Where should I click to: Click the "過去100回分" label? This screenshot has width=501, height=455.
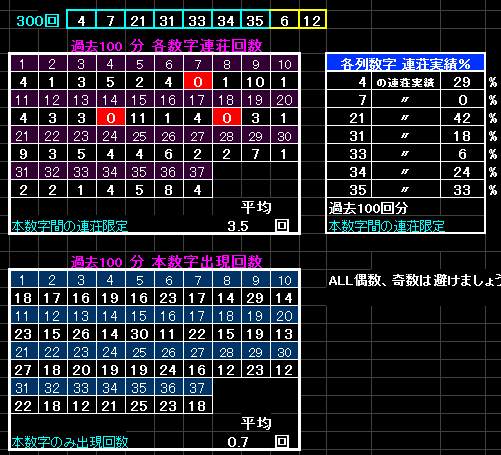(x=368, y=208)
